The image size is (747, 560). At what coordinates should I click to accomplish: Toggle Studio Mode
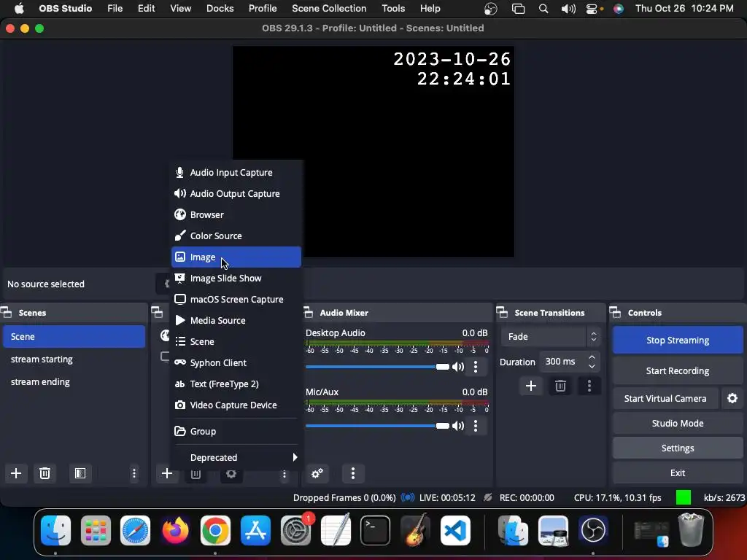[x=678, y=424]
